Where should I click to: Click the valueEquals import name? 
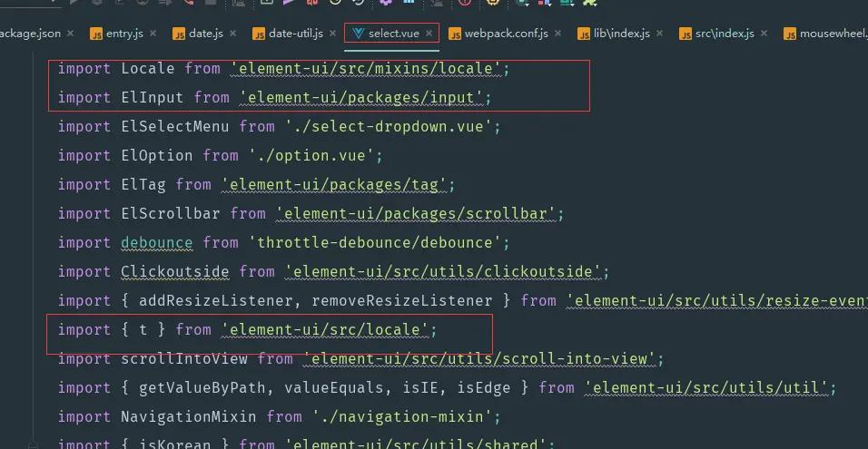pyautogui.click(x=334, y=388)
